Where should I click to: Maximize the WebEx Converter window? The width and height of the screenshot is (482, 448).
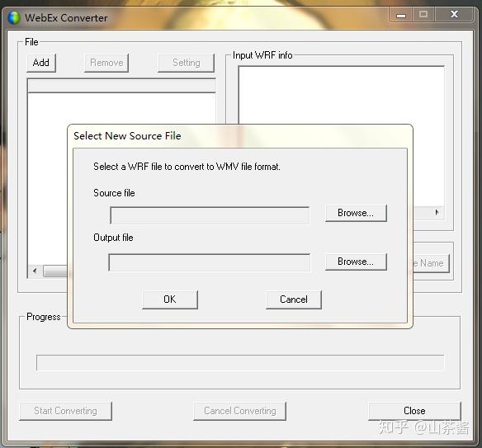(x=423, y=15)
